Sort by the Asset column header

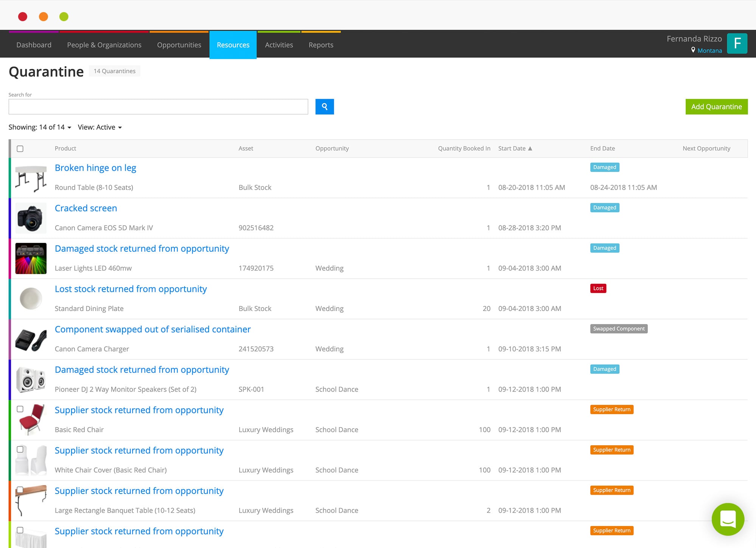246,149
